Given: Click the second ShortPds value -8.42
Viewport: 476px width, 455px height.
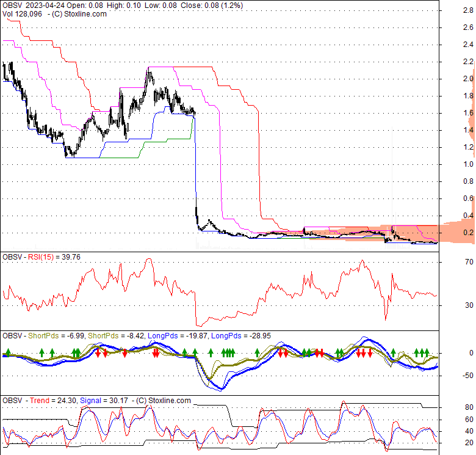Looking at the screenshot, I should tap(135, 336).
